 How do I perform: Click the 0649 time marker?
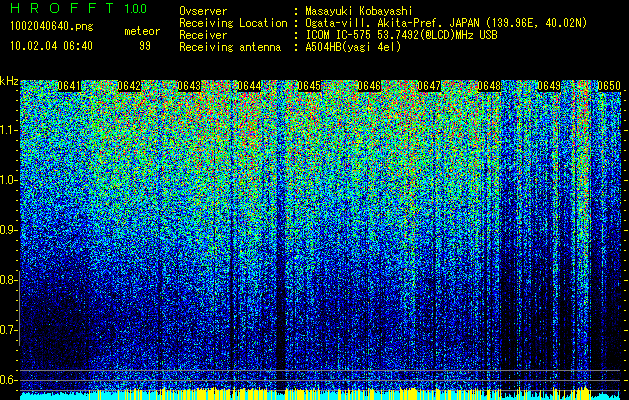click(x=549, y=86)
